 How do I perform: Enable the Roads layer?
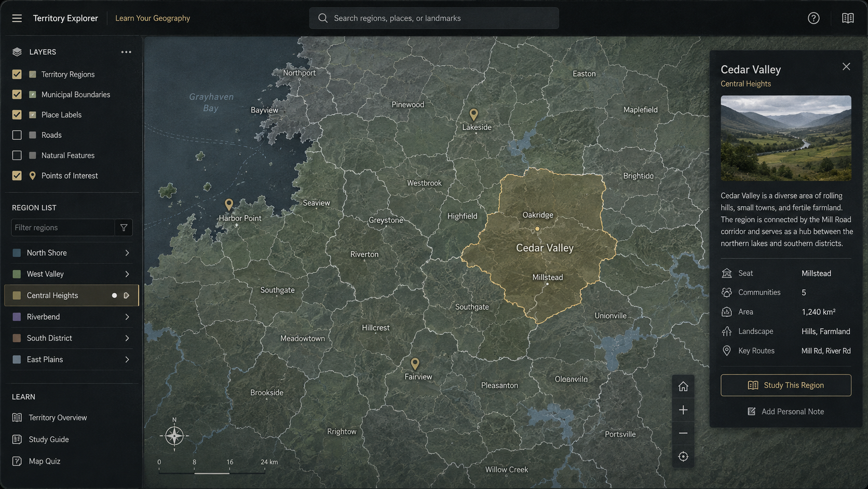click(17, 135)
